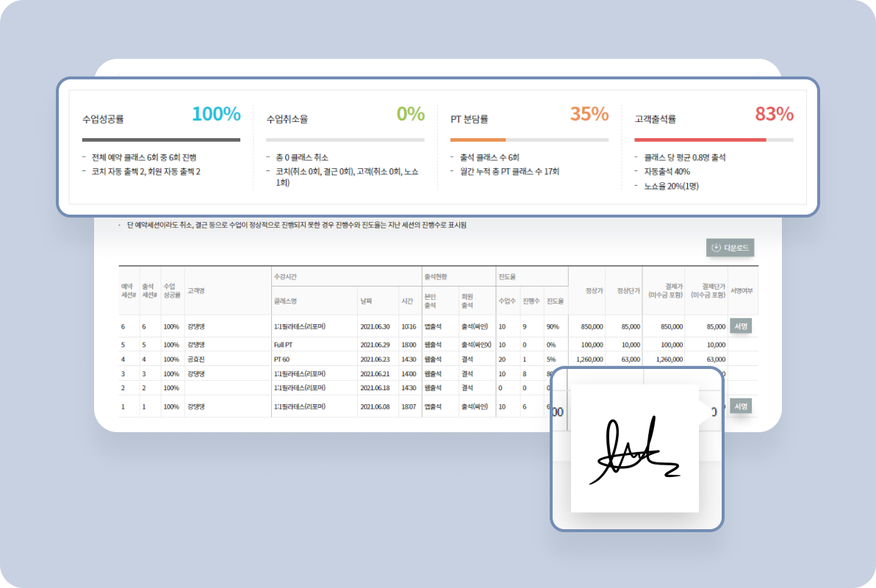Click the 서명 button for session 6
The image size is (876, 588).
click(741, 326)
